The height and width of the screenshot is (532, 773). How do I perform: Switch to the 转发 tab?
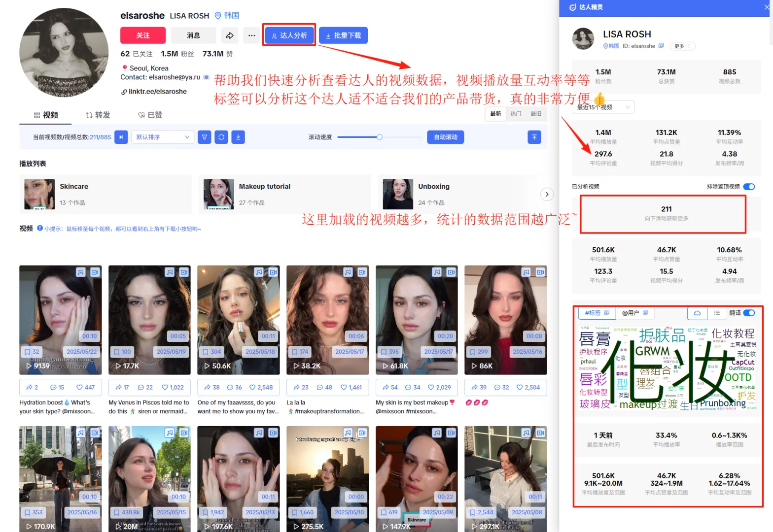pos(98,115)
